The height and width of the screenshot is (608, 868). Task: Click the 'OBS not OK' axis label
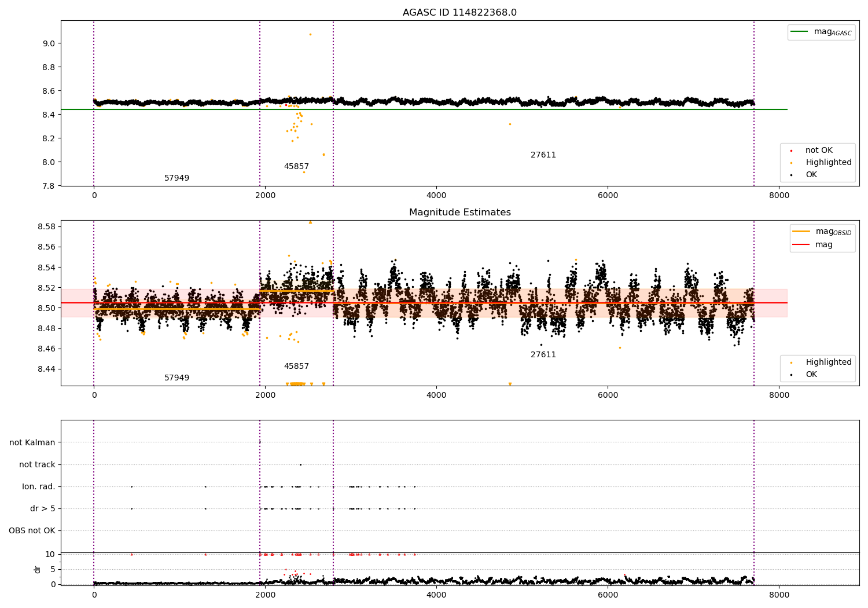tap(32, 531)
